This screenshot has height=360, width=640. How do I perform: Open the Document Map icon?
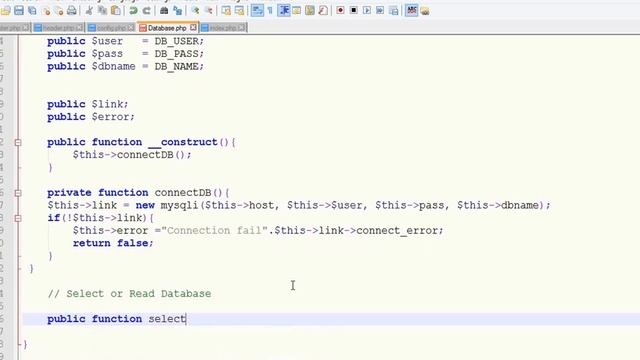point(310,10)
